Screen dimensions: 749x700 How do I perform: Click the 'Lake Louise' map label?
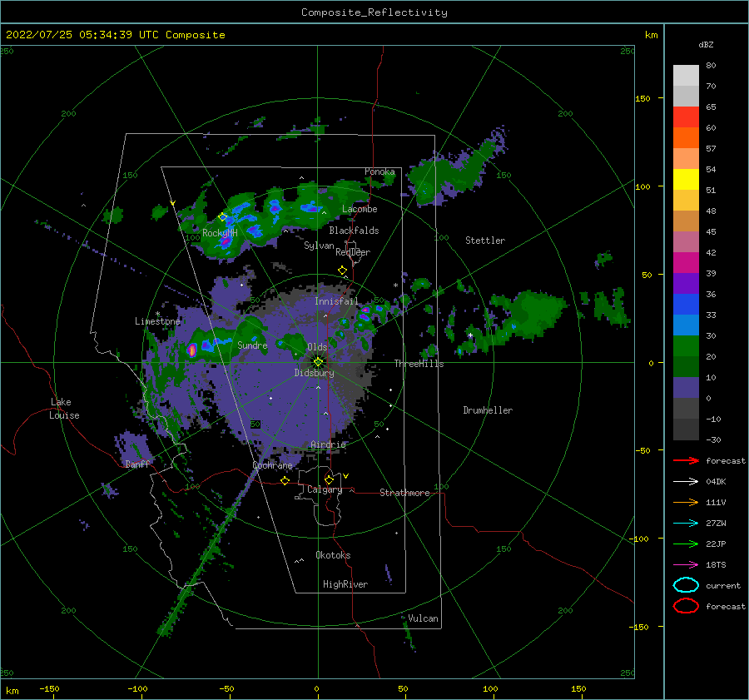(64, 409)
